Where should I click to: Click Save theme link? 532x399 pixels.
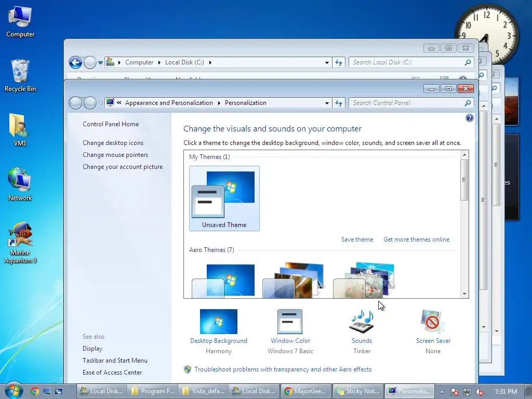pyautogui.click(x=357, y=240)
